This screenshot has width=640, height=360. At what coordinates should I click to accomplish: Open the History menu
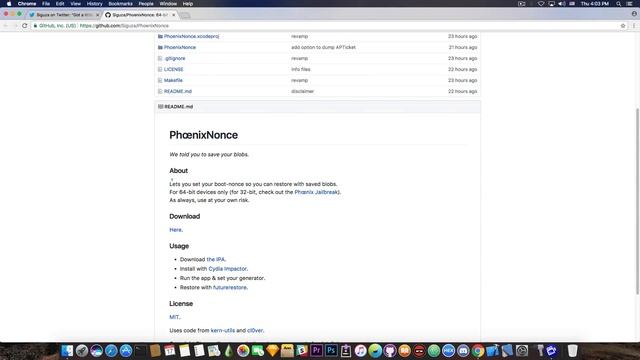pyautogui.click(x=94, y=4)
